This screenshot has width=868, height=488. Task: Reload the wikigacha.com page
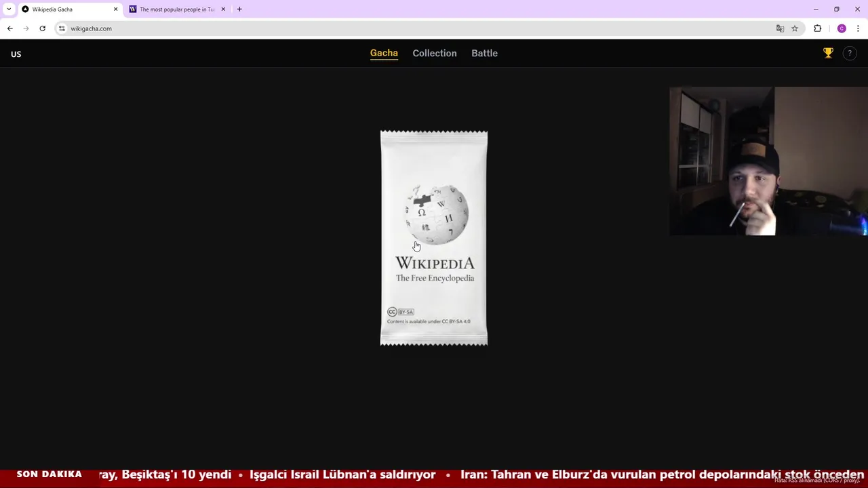click(x=42, y=28)
